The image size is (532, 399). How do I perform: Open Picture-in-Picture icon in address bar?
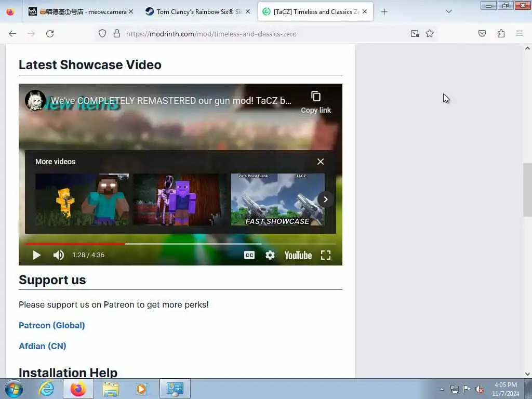tap(415, 34)
